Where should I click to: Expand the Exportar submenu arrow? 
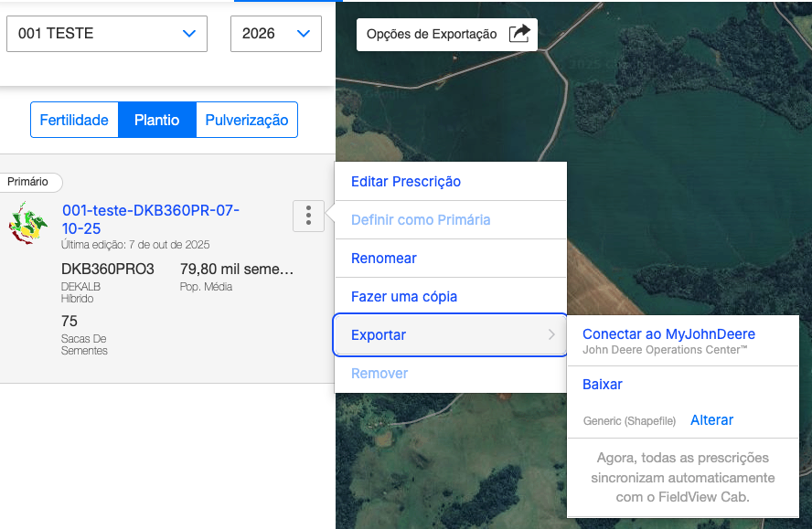[551, 335]
